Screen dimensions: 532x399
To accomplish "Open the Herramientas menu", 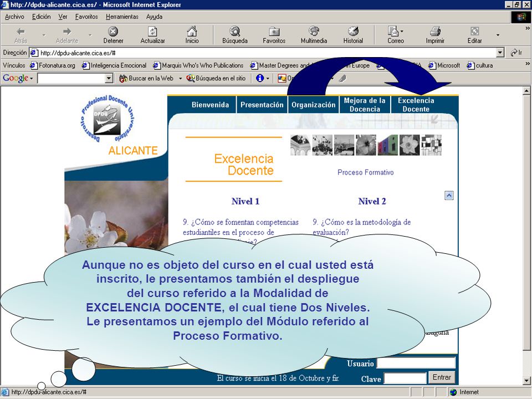I will [x=122, y=17].
